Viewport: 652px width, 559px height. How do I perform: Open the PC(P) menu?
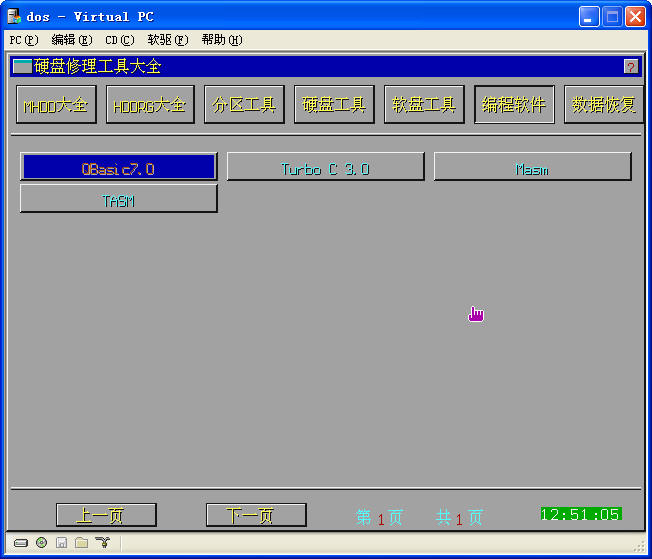coord(24,40)
